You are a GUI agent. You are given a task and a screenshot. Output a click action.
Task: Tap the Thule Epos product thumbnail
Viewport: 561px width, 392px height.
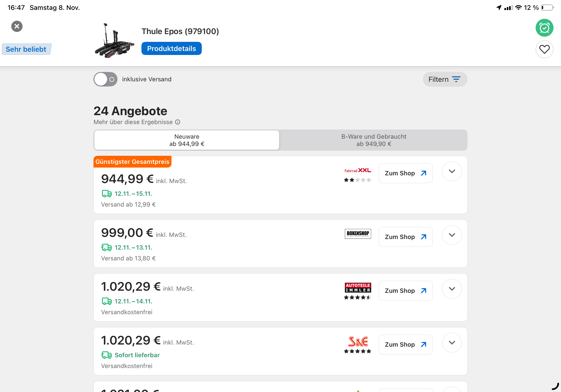(114, 41)
